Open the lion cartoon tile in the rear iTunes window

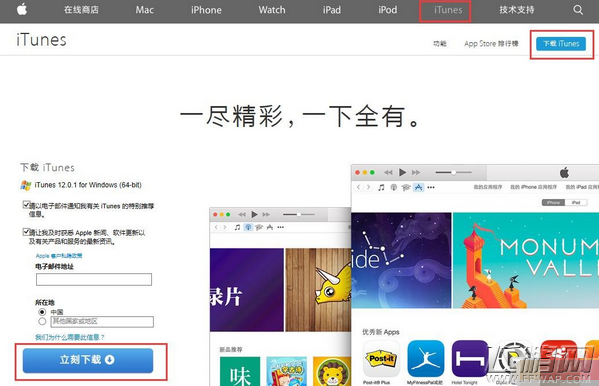coord(332,371)
